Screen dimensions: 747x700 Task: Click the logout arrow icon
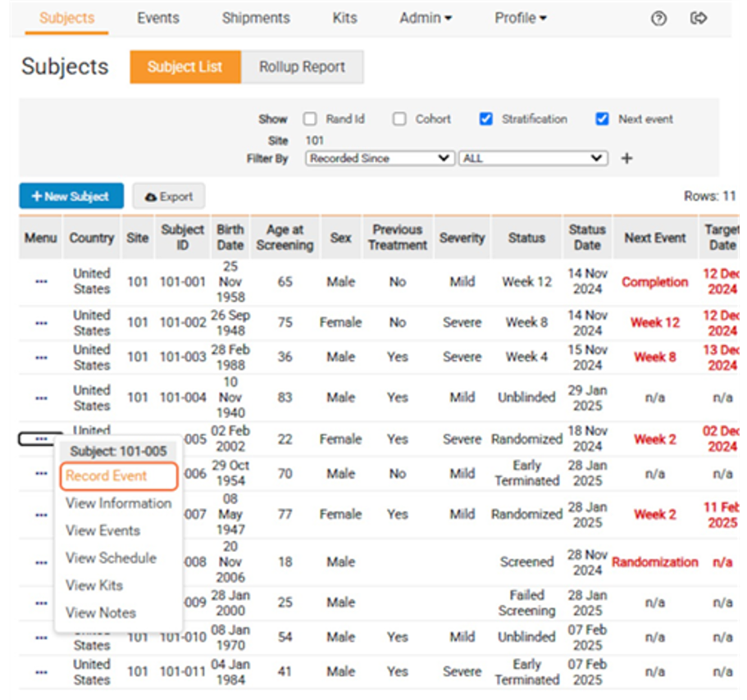(699, 18)
